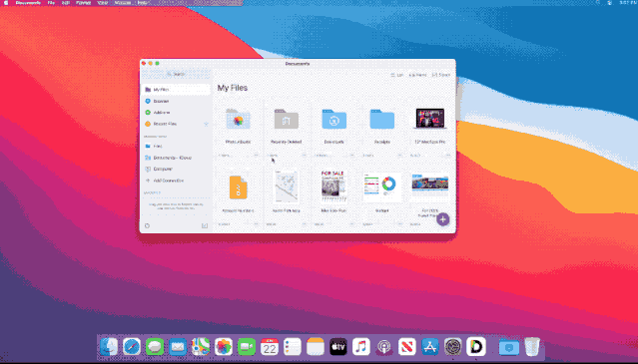
Task: Open more options for the Budget file
Action: [x=400, y=223]
